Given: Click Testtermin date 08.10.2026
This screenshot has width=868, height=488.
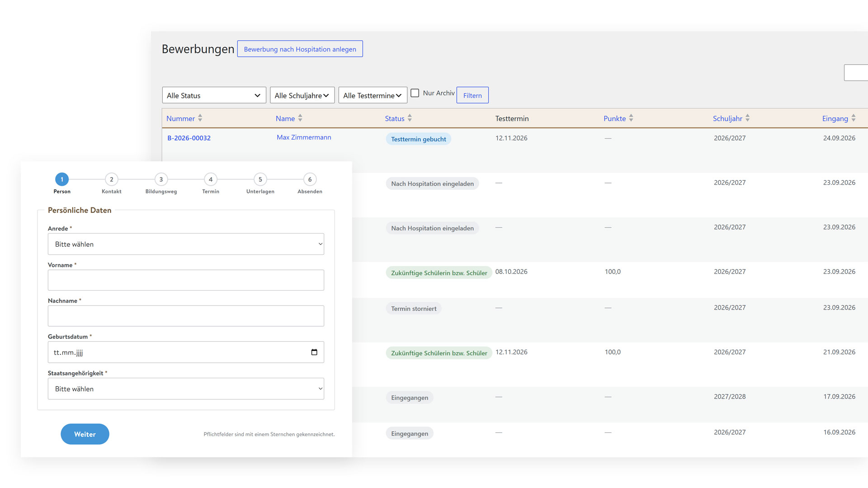Looking at the screenshot, I should coord(511,272).
